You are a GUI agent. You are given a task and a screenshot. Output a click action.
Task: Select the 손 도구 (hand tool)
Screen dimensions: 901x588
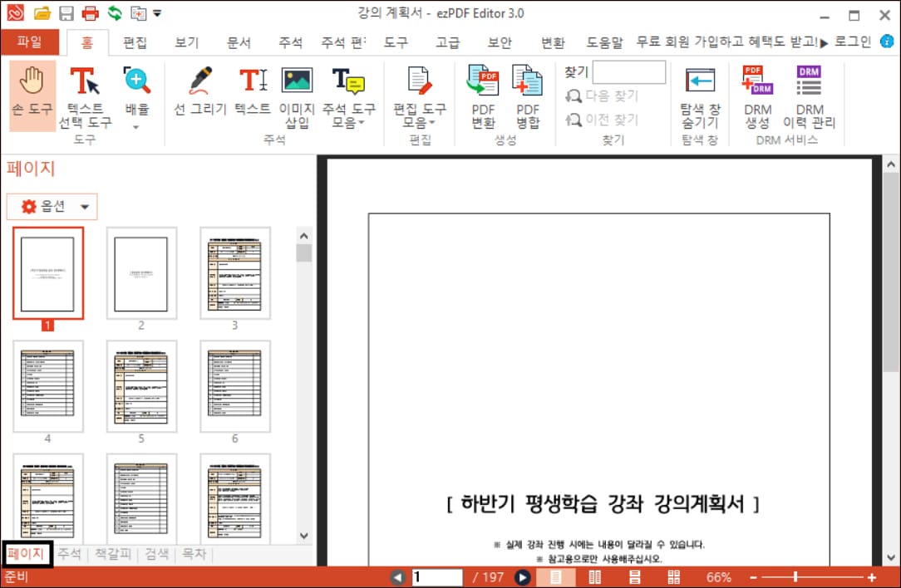click(32, 96)
